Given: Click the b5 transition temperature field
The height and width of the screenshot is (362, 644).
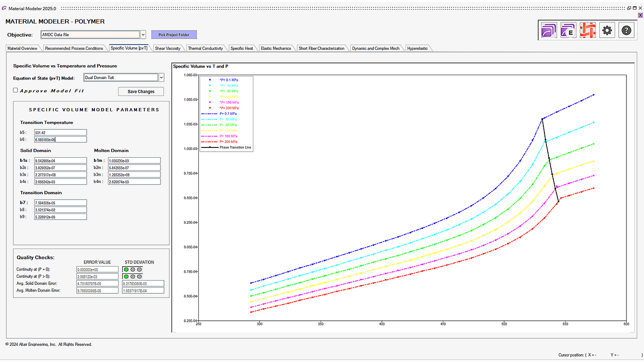Looking at the screenshot, I should pos(60,133).
